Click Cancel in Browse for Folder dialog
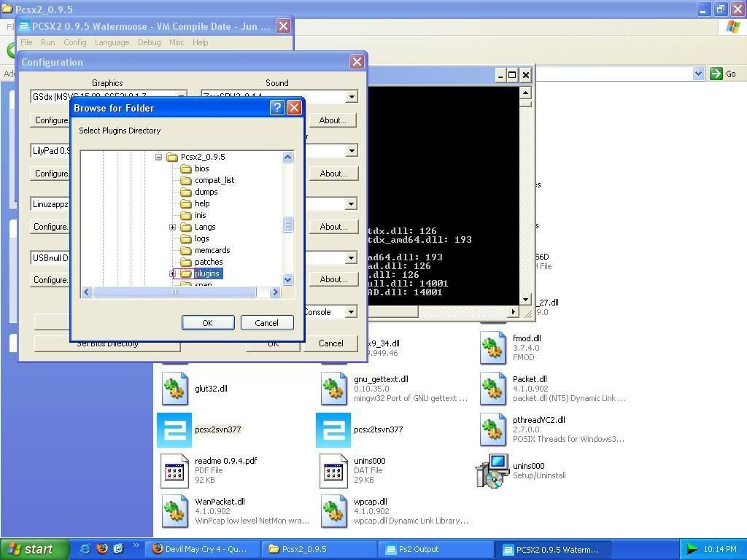 point(267,322)
